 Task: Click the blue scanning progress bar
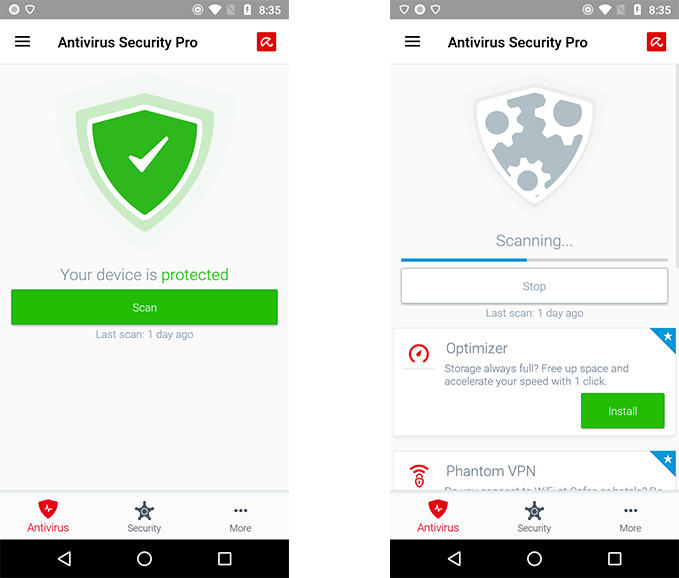(x=534, y=260)
